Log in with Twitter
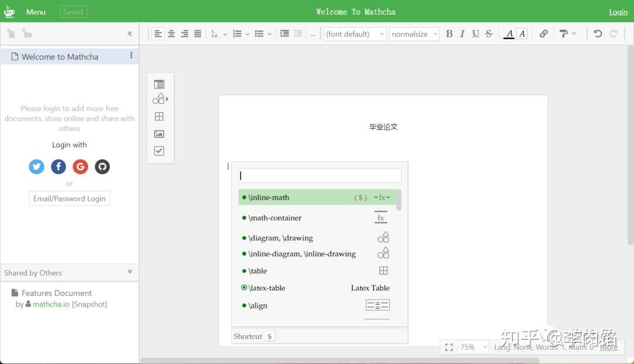Image resolution: width=634 pixels, height=364 pixels. click(x=36, y=167)
